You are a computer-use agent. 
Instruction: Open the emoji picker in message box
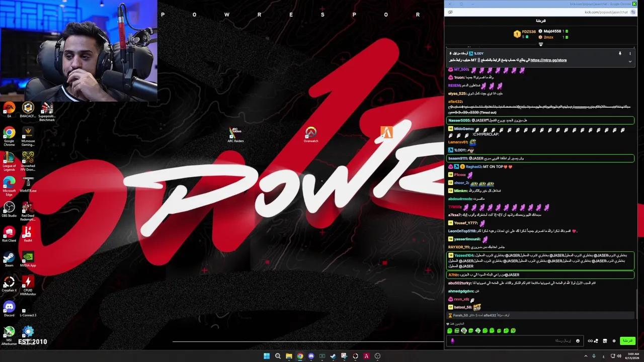(x=578, y=341)
